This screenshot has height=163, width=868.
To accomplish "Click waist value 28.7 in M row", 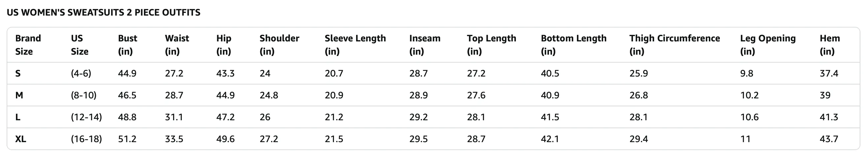I will (174, 95).
